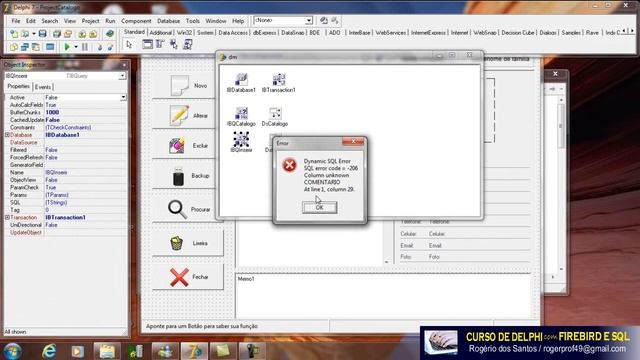Move component palette tabs right
The image size is (640, 360).
click(632, 31)
